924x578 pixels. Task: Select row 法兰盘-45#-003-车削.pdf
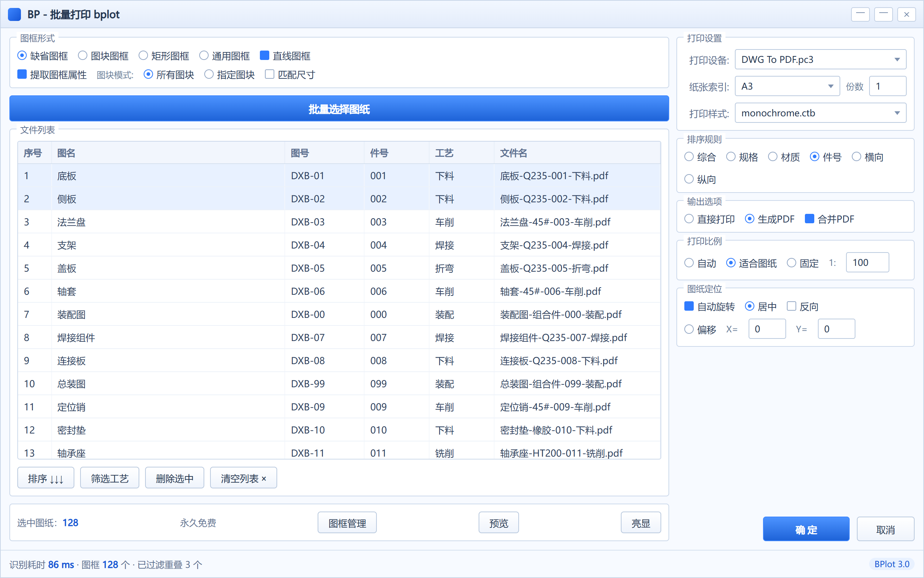[x=339, y=222]
